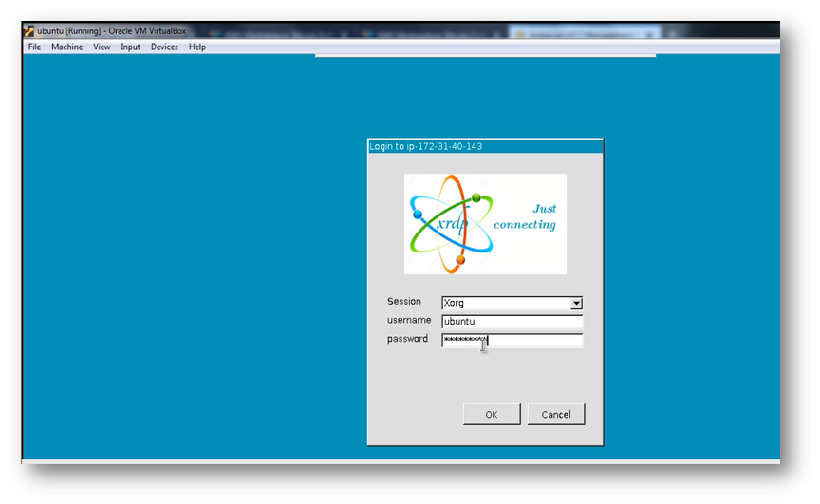Click the ubuntu [Running] window title text
Screen dimensions: 820x504
point(111,31)
